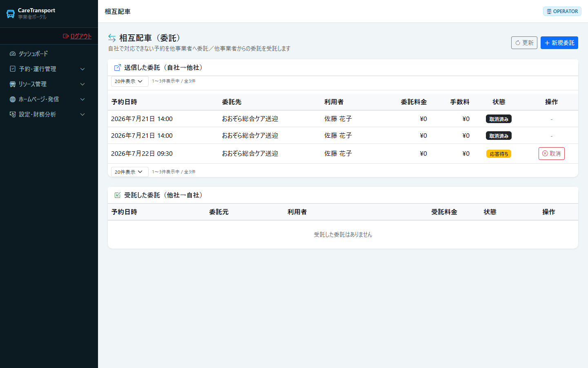Click the plus icon in 新規委託
Viewport: 588px width, 368px height.
547,43
